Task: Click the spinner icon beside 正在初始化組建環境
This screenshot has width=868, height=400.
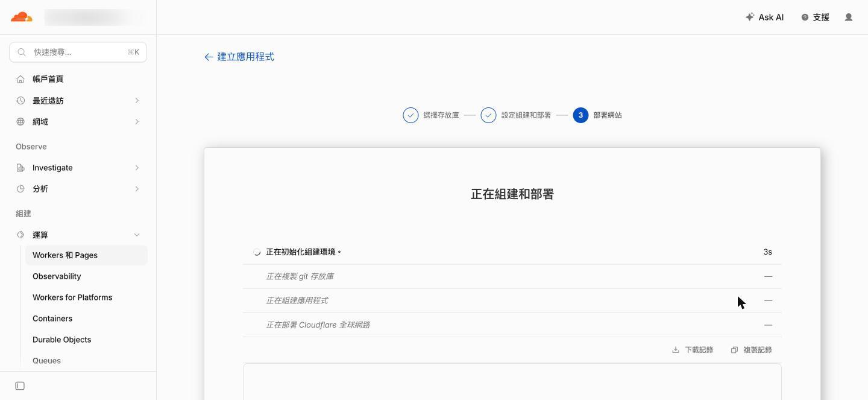Action: click(257, 252)
